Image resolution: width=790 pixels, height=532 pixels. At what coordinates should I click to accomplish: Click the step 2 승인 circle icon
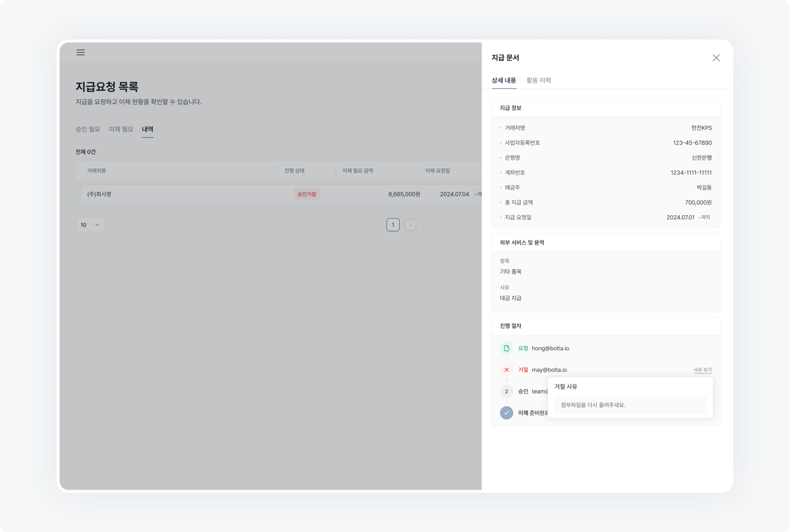506,391
